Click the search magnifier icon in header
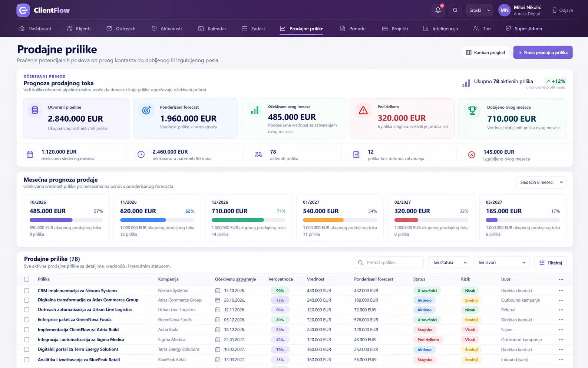588x368 pixels. (x=455, y=10)
